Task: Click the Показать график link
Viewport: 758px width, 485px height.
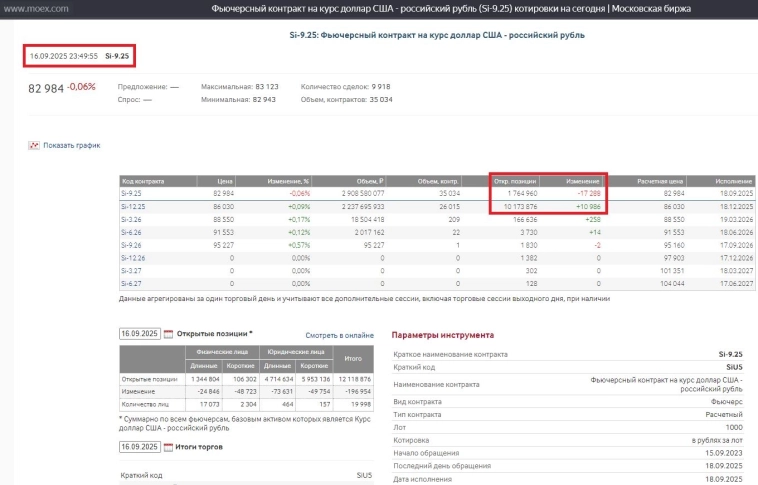Action: click(71, 145)
